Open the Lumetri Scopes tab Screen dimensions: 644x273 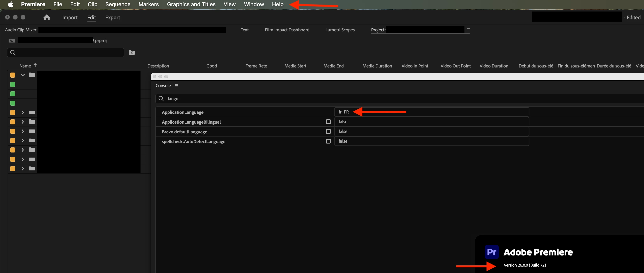coord(340,30)
